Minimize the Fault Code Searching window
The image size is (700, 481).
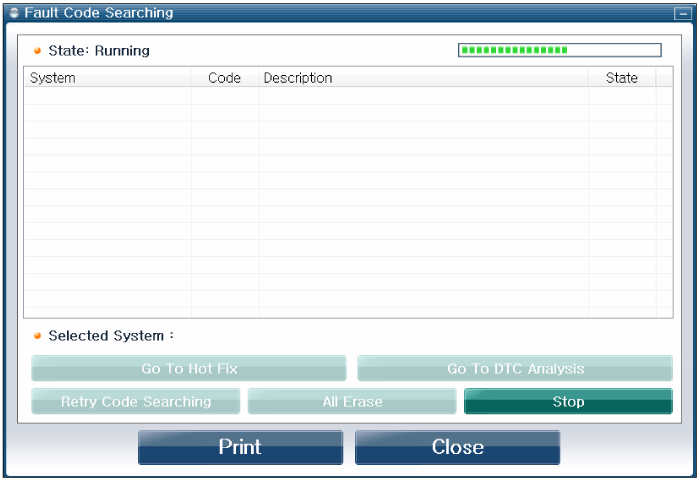[x=683, y=13]
